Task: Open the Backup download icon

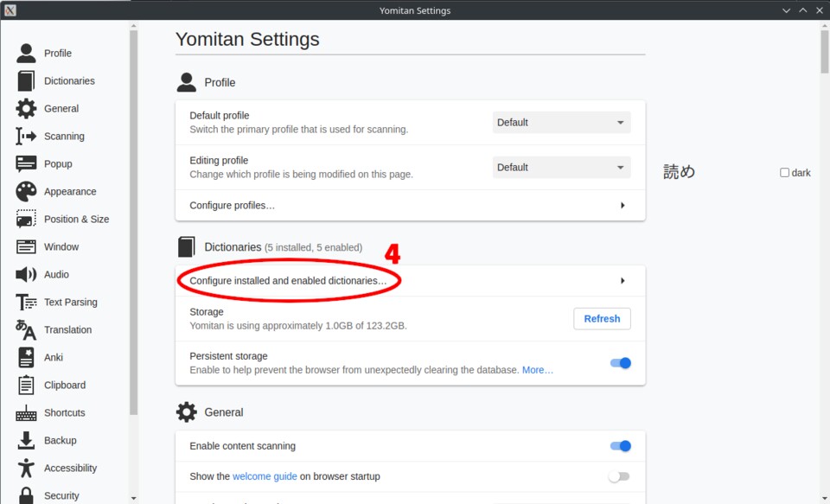Action: [x=27, y=441]
